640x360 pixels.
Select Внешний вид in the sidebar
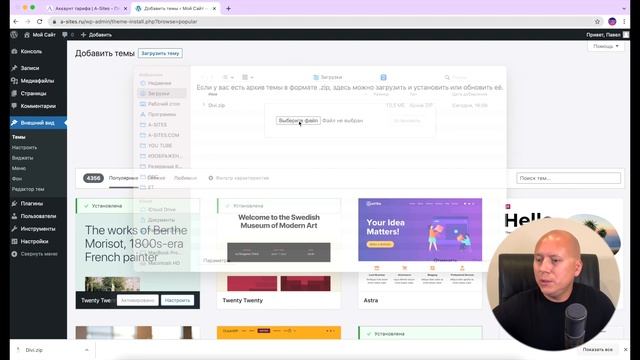[x=38, y=122]
